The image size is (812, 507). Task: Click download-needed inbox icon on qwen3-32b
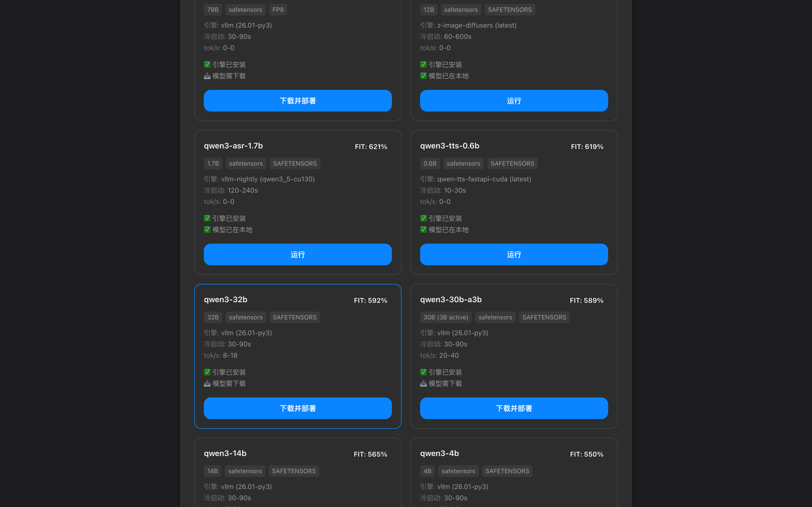click(207, 383)
